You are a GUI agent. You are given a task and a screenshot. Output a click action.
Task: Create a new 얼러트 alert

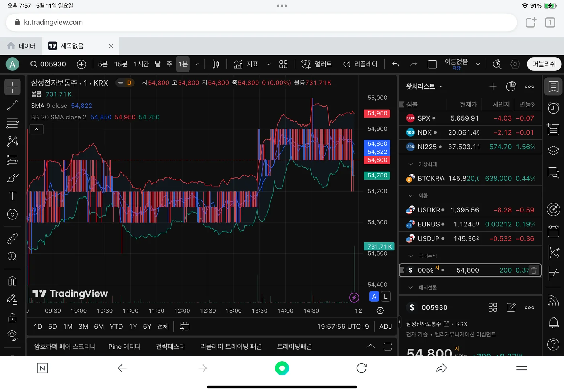(x=316, y=64)
